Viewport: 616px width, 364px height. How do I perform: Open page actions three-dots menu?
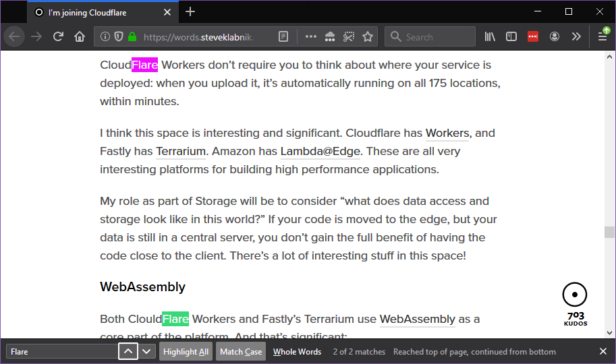311,37
